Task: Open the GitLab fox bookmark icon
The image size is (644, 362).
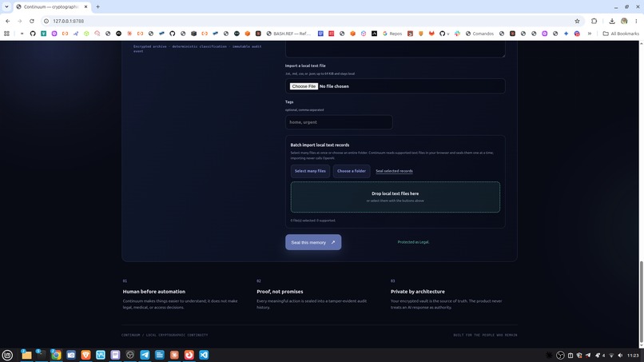Action: point(431,34)
